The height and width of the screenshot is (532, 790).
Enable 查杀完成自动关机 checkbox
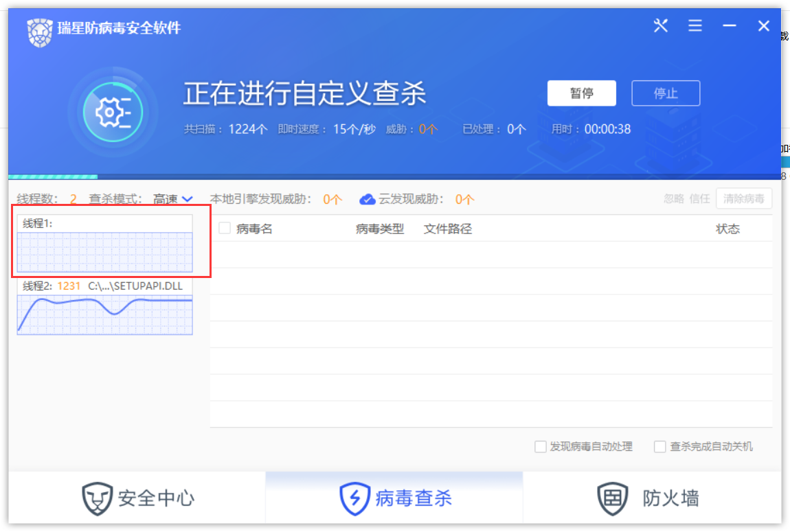659,446
